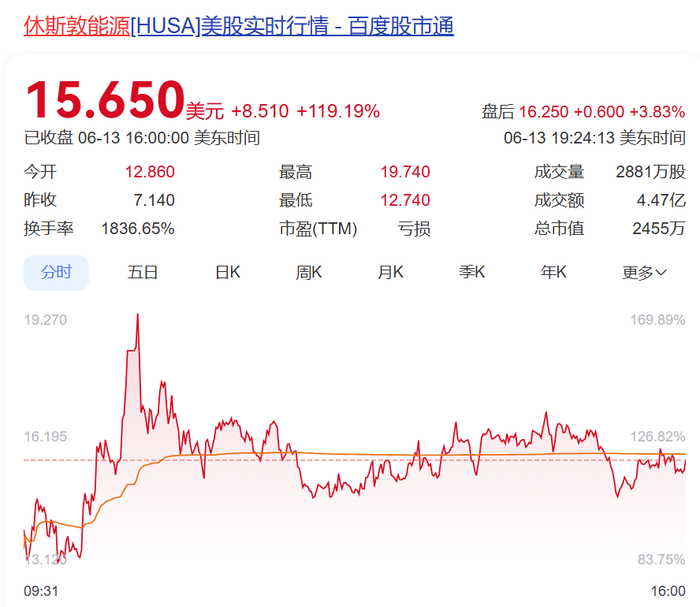Click the intraday price peak on chart
This screenshot has width=700, height=607.
[138, 315]
